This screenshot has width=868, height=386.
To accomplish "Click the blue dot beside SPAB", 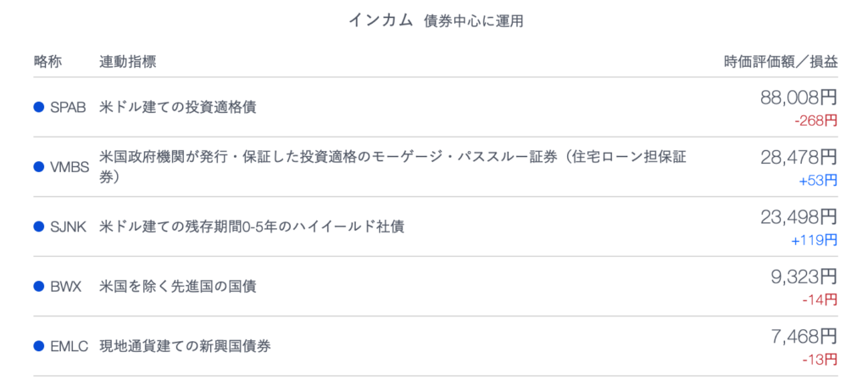I will (39, 107).
